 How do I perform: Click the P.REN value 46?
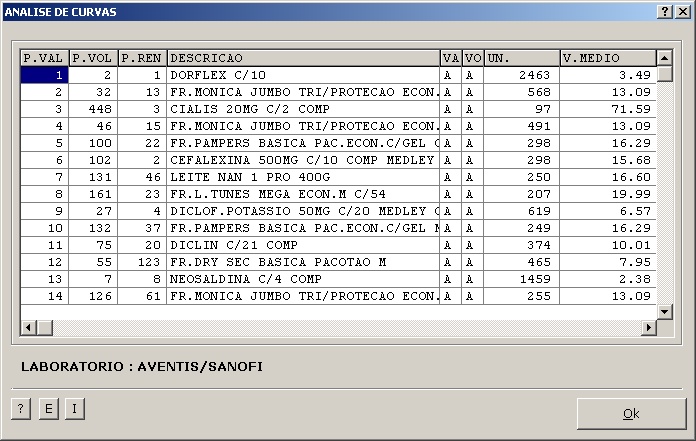(153, 177)
